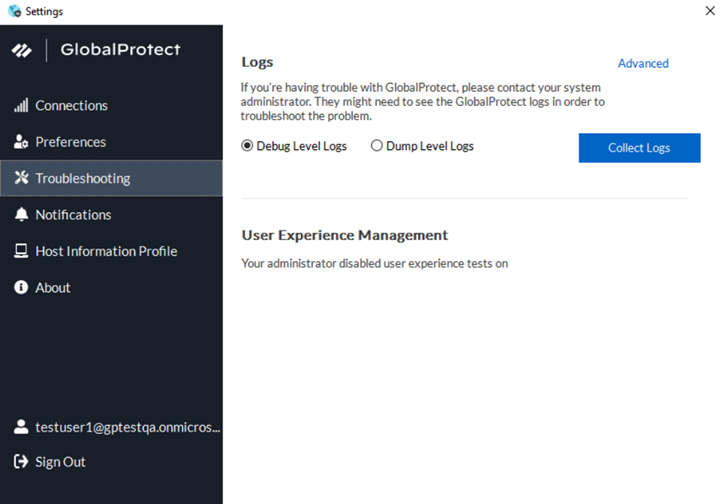Image resolution: width=720 pixels, height=504 pixels.
Task: Click the Sign Out arrow icon
Action: point(21,462)
